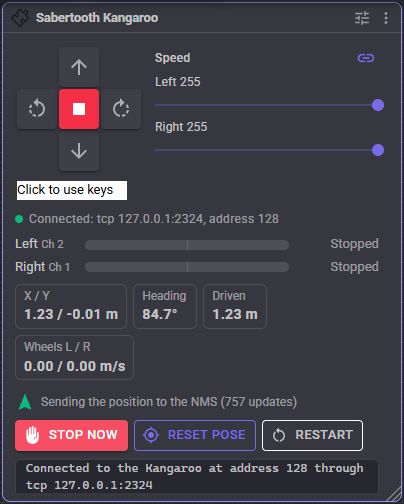
Task: Click the puzzle piece plugin icon
Action: [20, 18]
